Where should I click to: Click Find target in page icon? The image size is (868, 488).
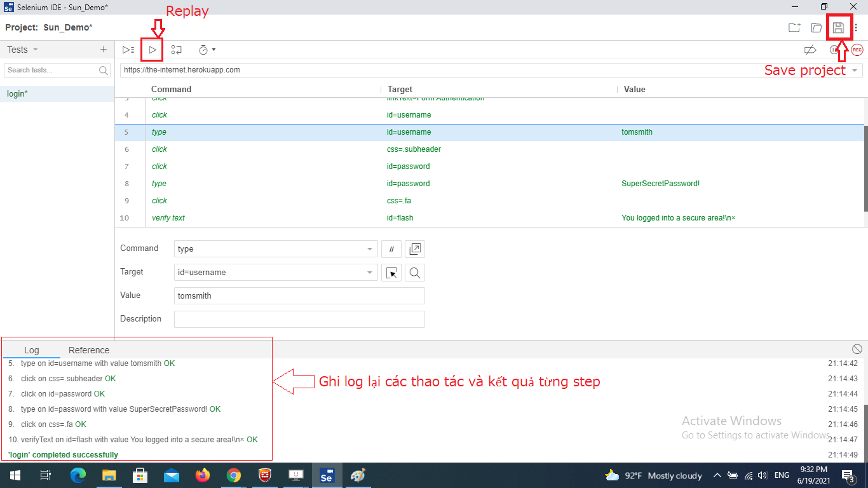point(415,273)
